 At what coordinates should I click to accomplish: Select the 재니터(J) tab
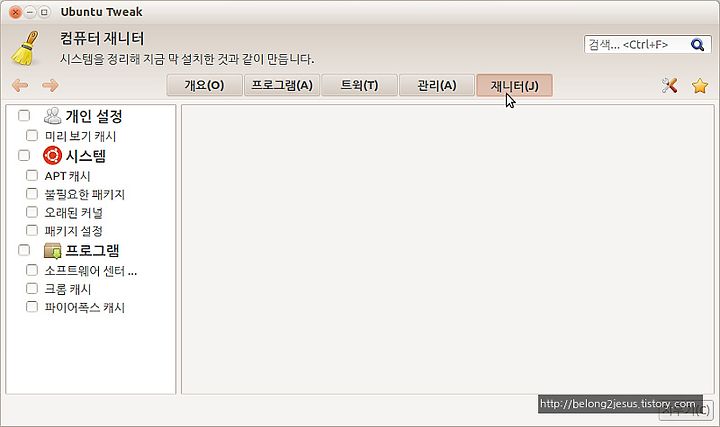pos(514,85)
